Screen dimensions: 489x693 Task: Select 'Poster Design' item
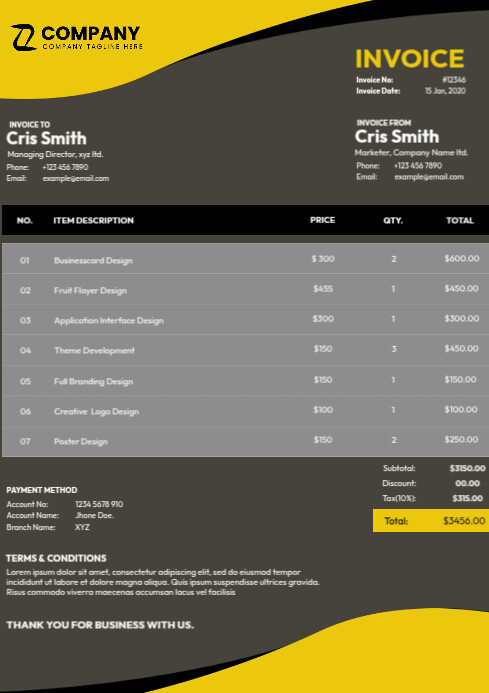(x=80, y=442)
